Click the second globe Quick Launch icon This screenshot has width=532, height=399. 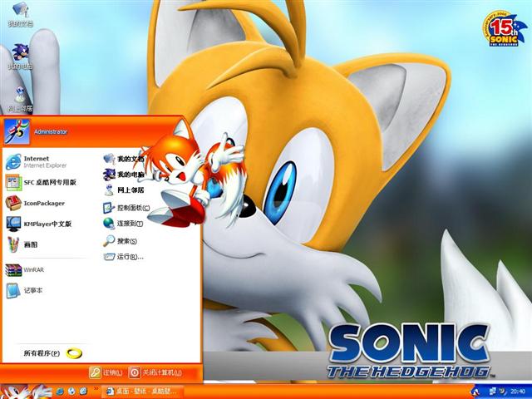(71, 392)
